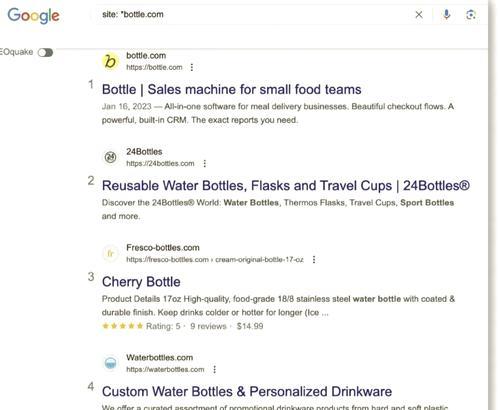The width and height of the screenshot is (500, 410).
Task: Open more options for 24bottles.com result
Action: [205, 163]
